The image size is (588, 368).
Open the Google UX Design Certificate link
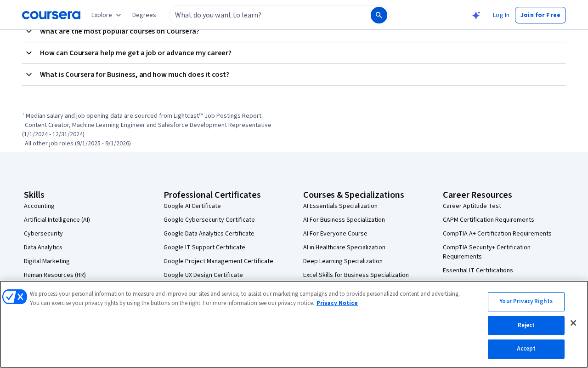203,275
